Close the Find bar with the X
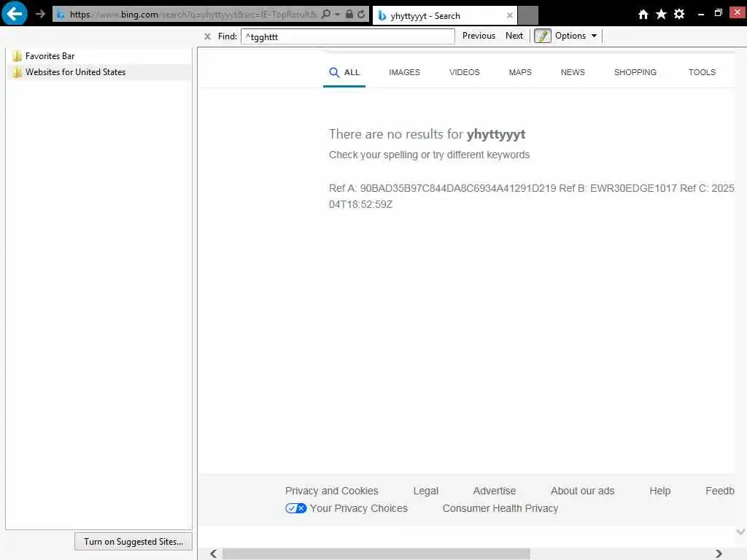Screen dimensions: 747x560 pos(207,36)
